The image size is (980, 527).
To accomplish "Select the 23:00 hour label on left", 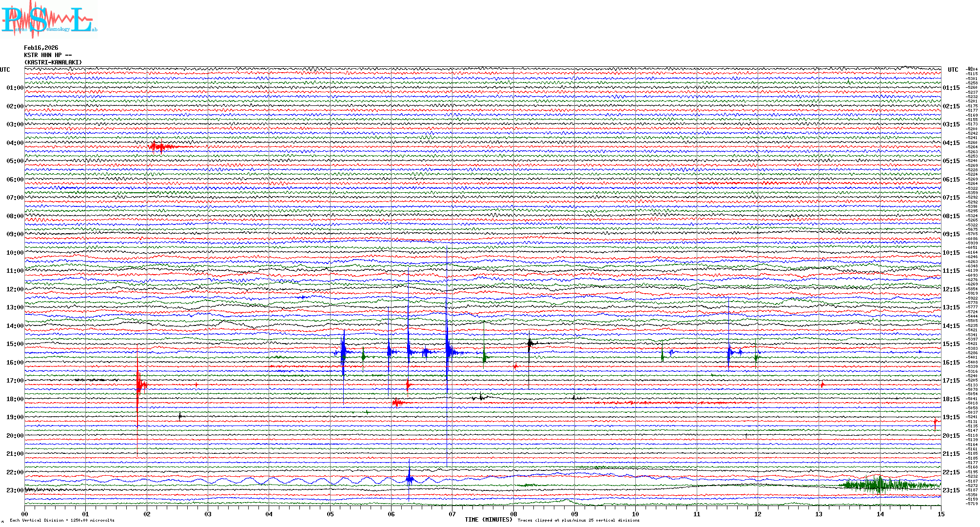I will 15,490.
